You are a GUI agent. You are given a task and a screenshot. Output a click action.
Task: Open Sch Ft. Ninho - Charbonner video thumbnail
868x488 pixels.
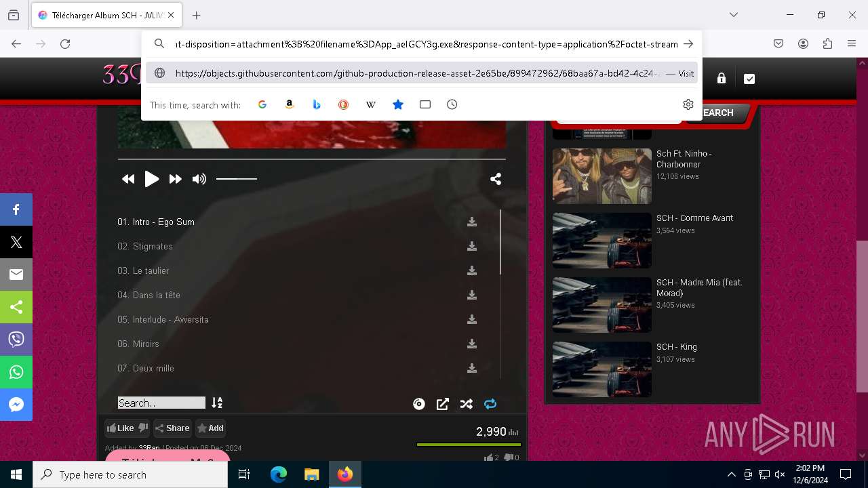pyautogui.click(x=601, y=176)
